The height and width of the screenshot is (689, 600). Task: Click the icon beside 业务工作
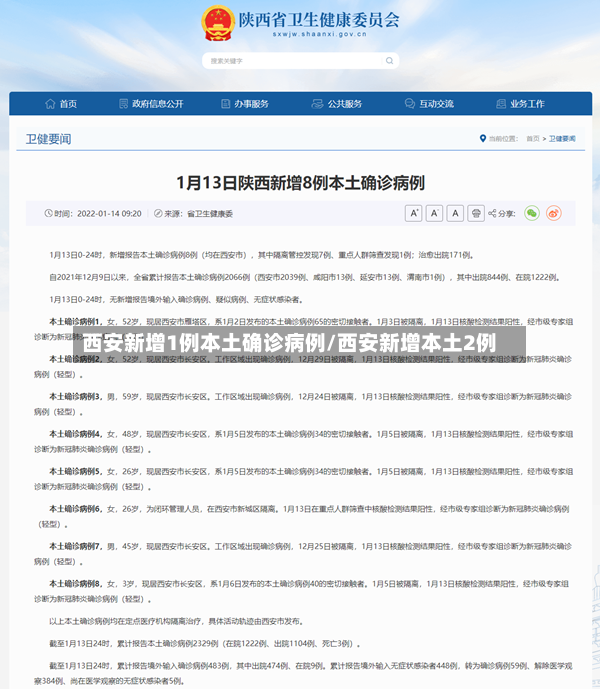[501, 104]
